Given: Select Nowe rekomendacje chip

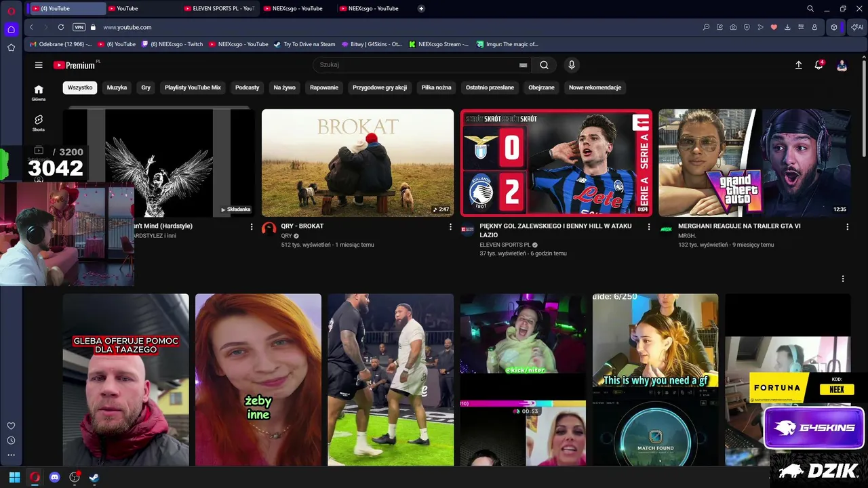Looking at the screenshot, I should click(x=595, y=87).
